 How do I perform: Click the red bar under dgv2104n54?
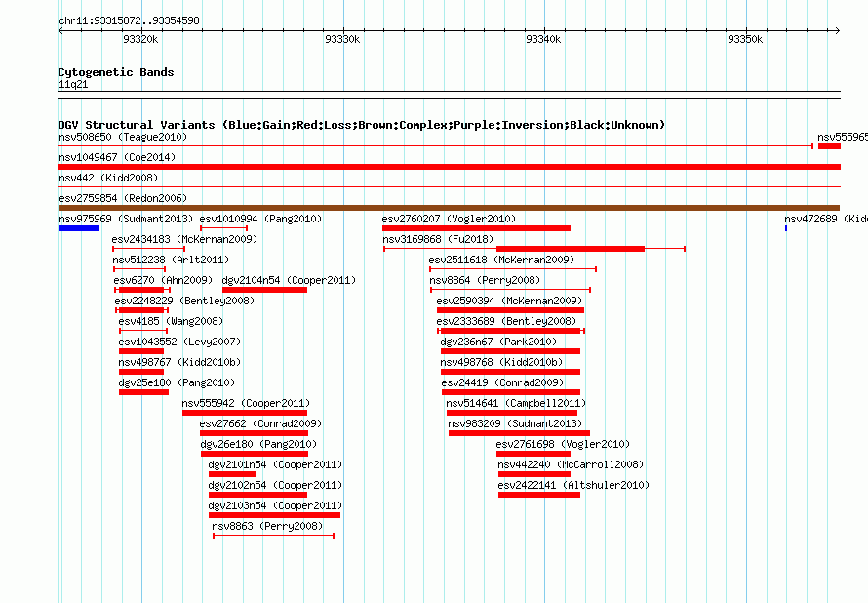click(264, 290)
